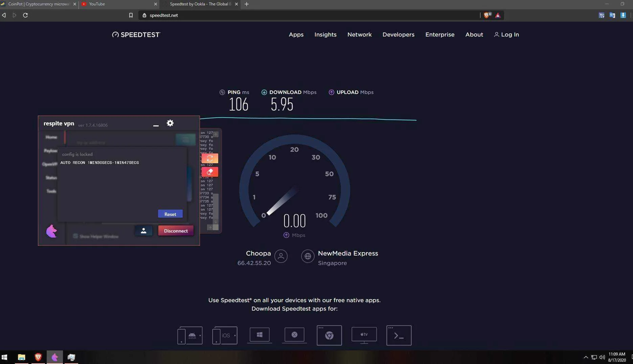Reload the speedtest.net page
633x364 pixels.
coord(25,15)
